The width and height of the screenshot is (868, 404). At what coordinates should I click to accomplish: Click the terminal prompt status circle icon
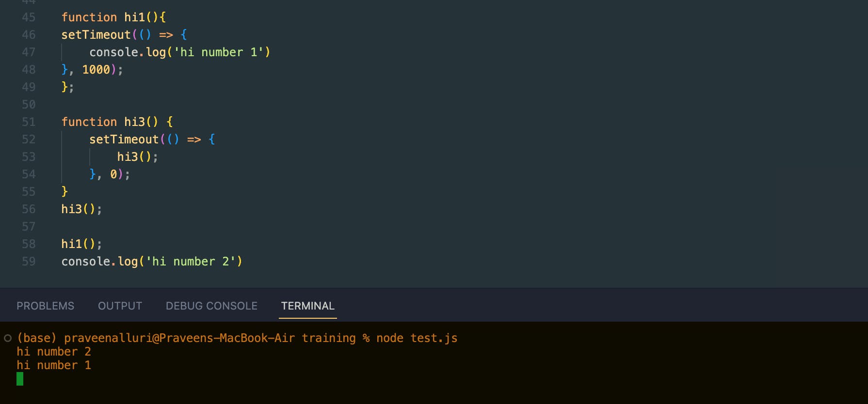[x=8, y=338]
